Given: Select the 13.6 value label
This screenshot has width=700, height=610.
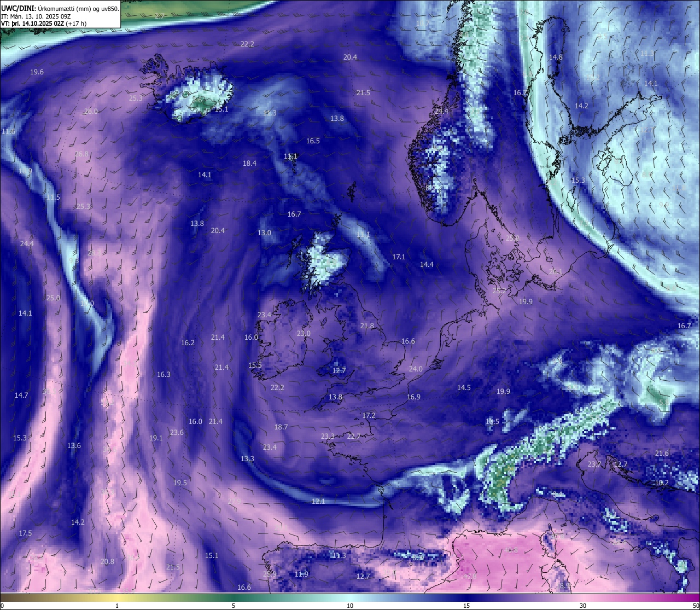Looking at the screenshot, I should click(74, 445).
